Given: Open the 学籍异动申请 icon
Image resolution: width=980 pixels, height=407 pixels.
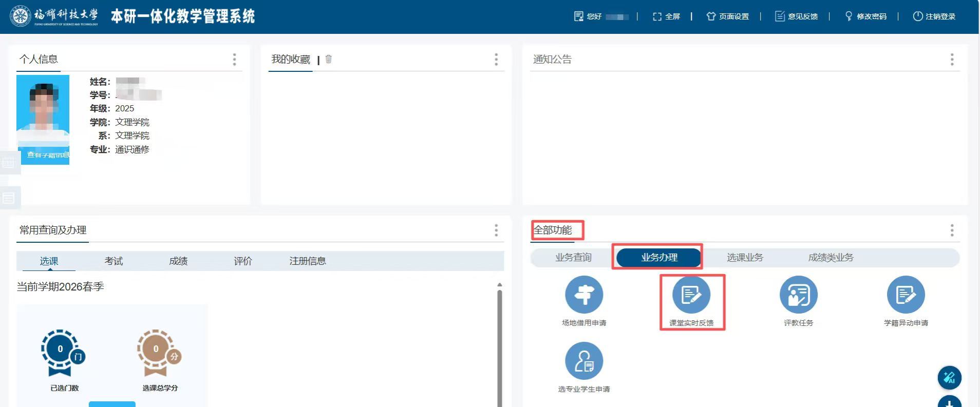Looking at the screenshot, I should tap(906, 295).
